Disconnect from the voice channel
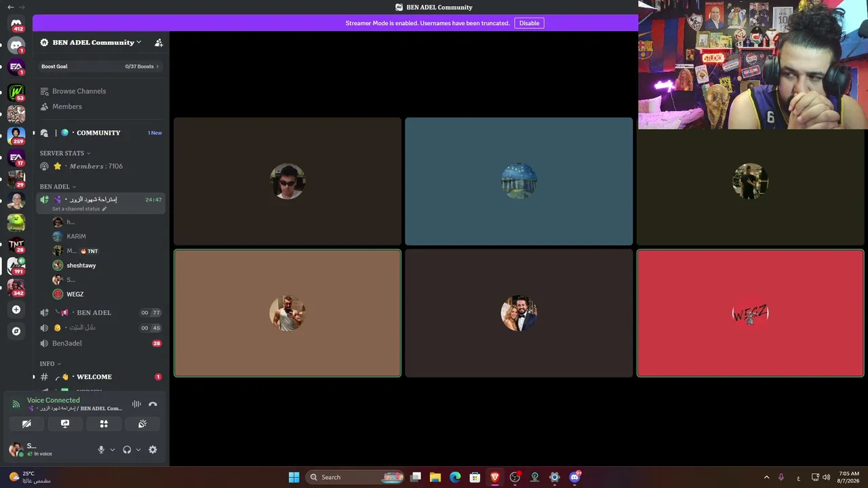868x488 pixels. (x=153, y=404)
